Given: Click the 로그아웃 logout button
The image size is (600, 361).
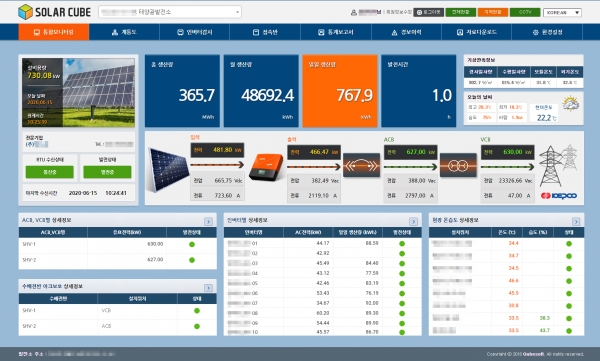Looking at the screenshot, I should [429, 12].
